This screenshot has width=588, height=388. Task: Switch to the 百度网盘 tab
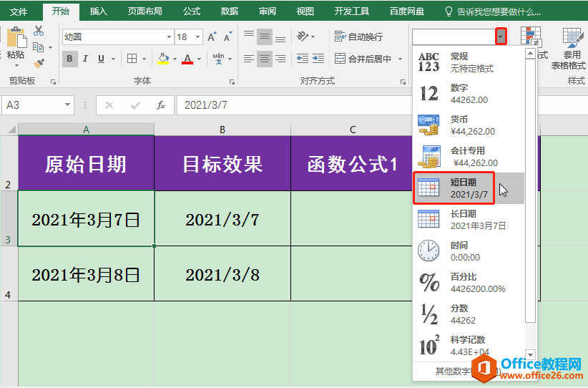[x=407, y=11]
